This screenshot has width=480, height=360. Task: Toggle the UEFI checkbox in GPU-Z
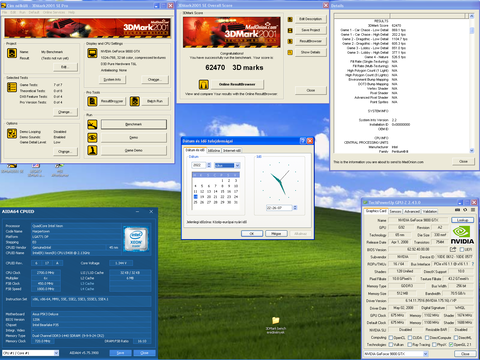pyautogui.click(x=462, y=249)
